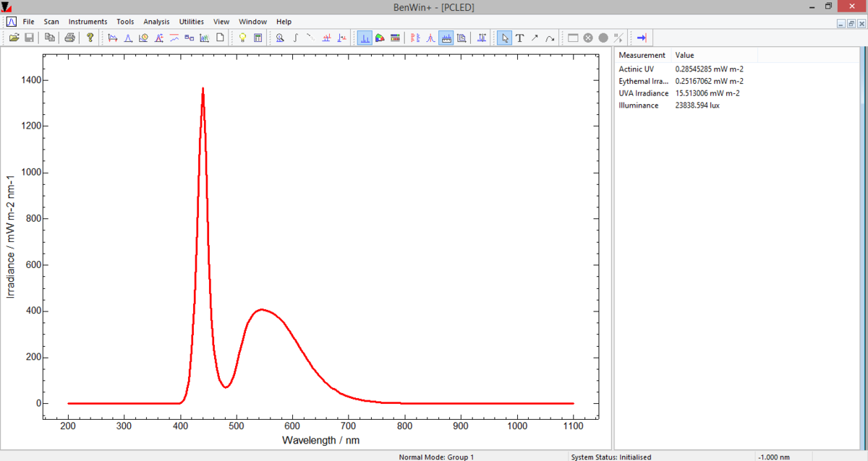This screenshot has height=461, width=868.
Task: Open a saved scan file
Action: tap(14, 37)
